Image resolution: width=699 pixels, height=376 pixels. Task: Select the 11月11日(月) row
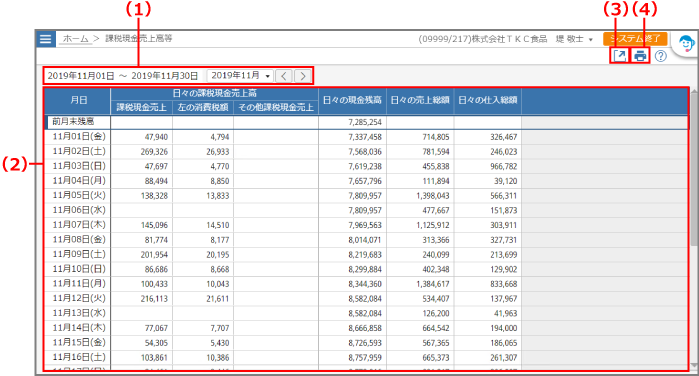(x=366, y=284)
